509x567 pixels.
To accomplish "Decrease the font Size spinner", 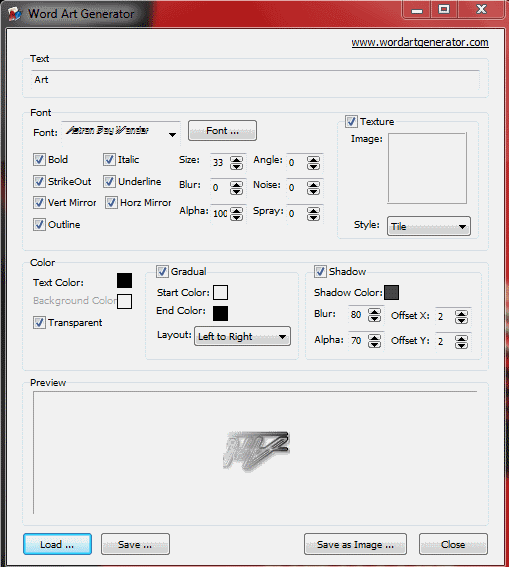I will (x=236, y=167).
